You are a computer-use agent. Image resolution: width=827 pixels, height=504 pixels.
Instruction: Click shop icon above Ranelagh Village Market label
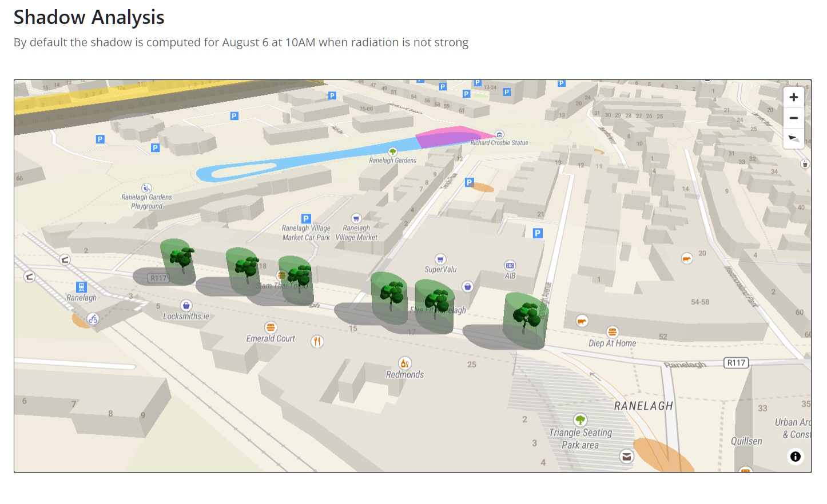[x=356, y=218]
